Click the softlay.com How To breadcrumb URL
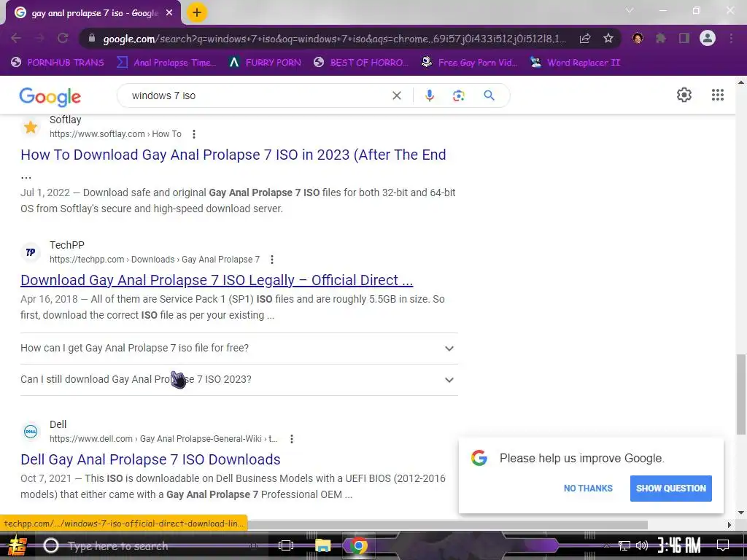Viewport: 747px width, 560px height. 115,134
